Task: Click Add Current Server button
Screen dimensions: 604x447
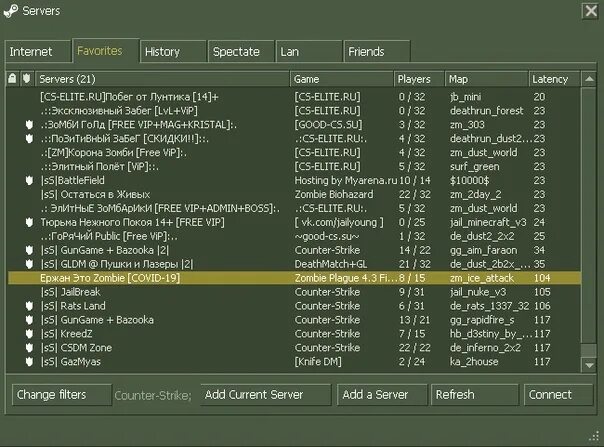Action: point(266,395)
